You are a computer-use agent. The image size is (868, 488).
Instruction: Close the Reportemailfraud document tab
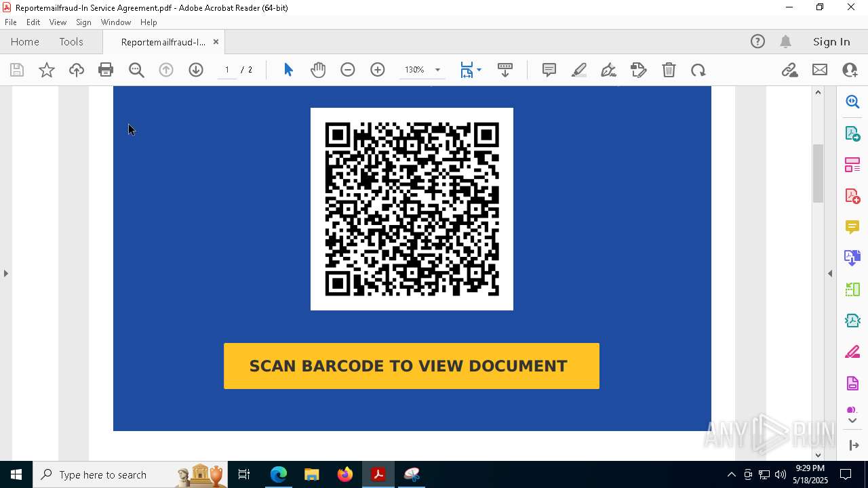pyautogui.click(x=216, y=41)
